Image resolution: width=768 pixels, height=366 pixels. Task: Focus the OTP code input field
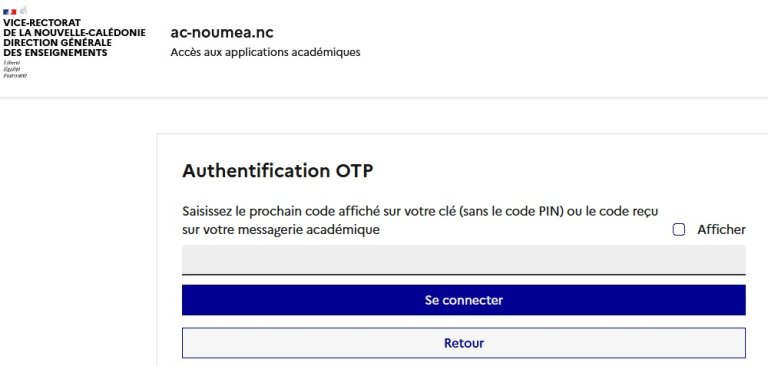point(464,260)
